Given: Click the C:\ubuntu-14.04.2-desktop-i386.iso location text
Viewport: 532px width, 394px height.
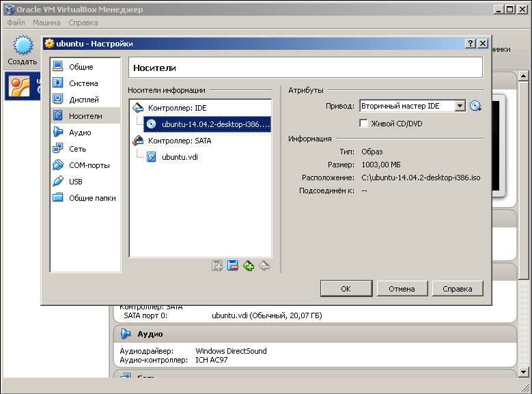Looking at the screenshot, I should [421, 178].
